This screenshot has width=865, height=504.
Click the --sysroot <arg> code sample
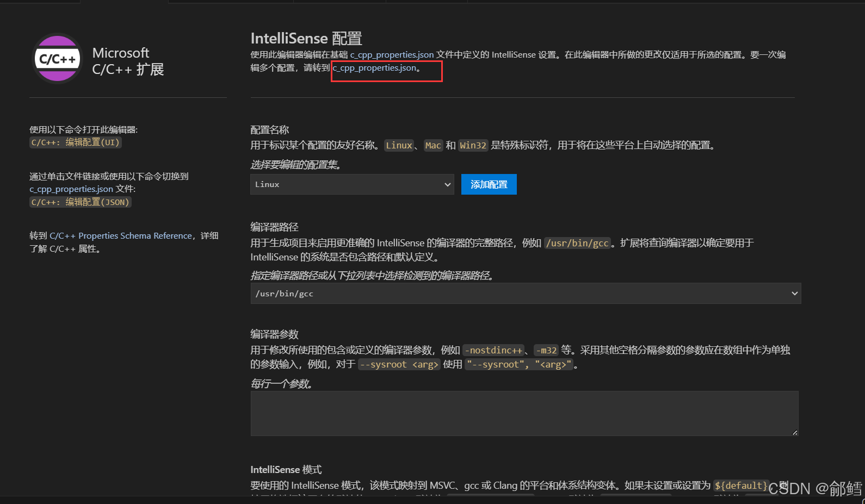[399, 364]
